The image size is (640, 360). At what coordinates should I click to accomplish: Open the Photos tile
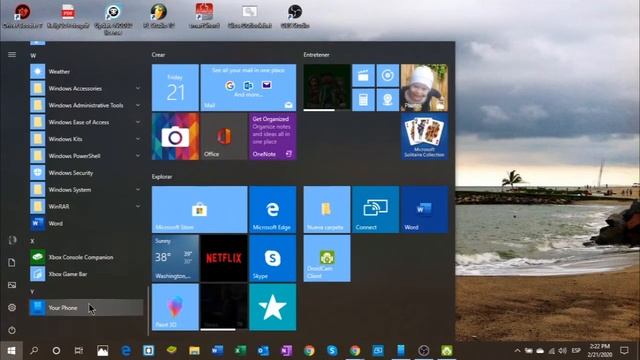[x=424, y=87]
